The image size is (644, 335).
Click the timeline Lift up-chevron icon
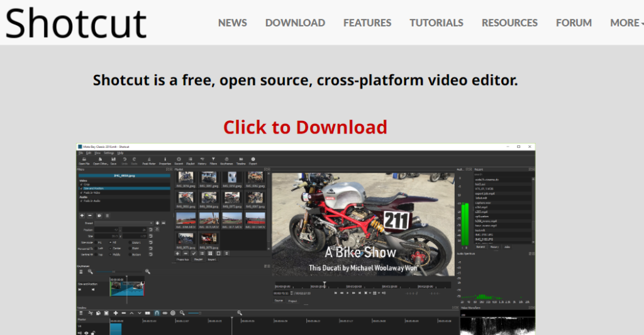pyautogui.click(x=131, y=313)
